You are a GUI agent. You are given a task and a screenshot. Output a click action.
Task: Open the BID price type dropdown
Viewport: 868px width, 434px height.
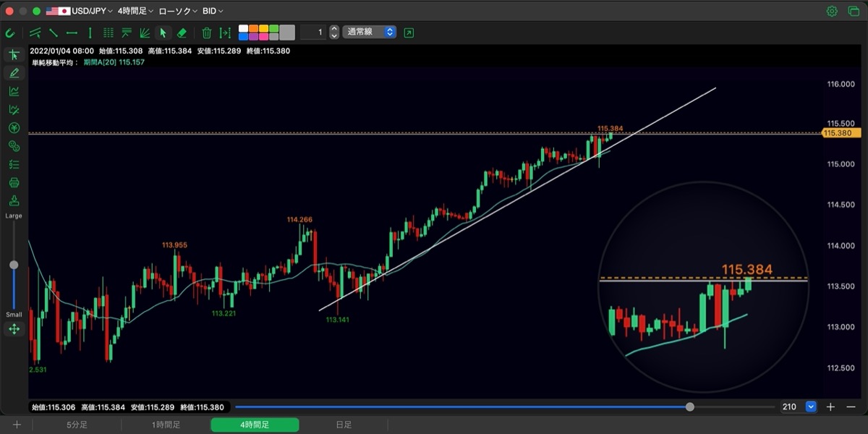(212, 11)
